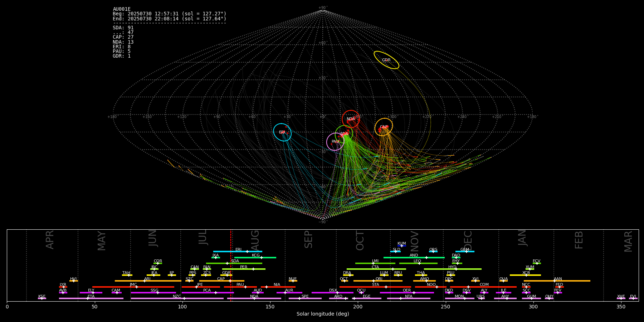Select the SPE shower bar in the timeline
Image resolution: width=644 pixels, height=322 pixels.
coord(305,298)
